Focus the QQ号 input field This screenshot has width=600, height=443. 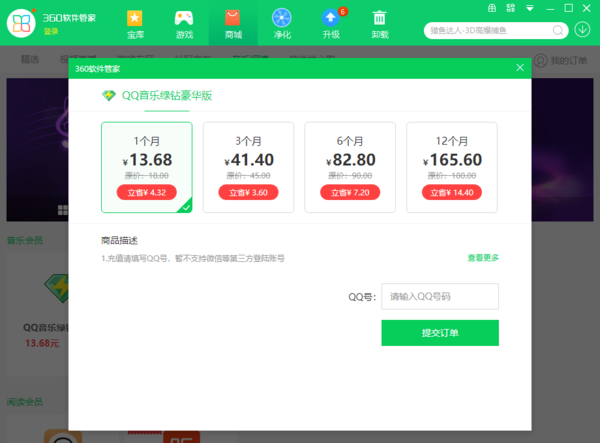[440, 296]
